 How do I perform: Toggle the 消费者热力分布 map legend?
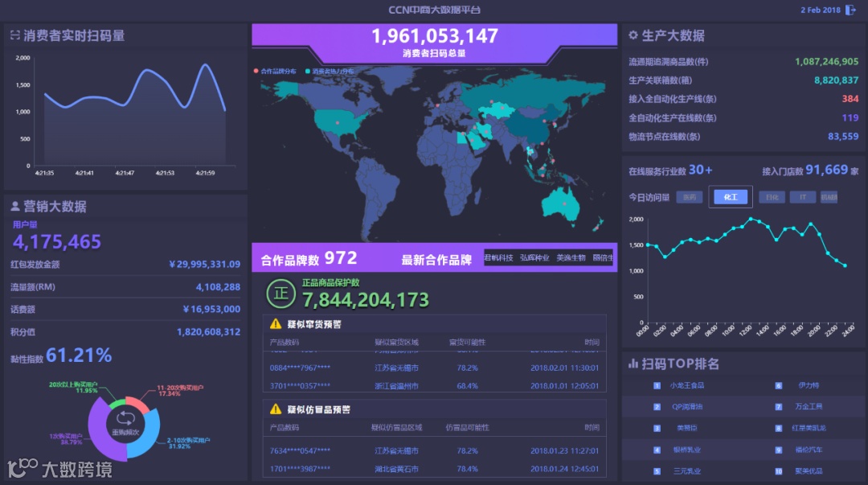(330, 71)
